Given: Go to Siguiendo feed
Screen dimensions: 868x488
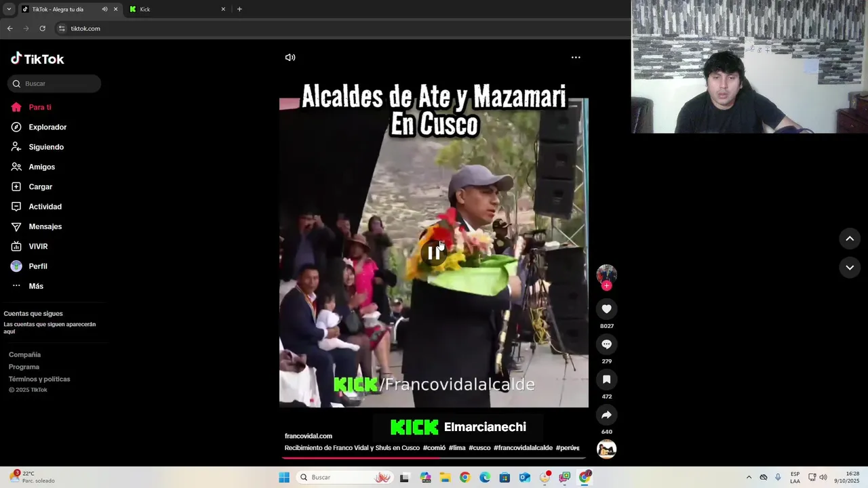Looking at the screenshot, I should tap(37, 147).
